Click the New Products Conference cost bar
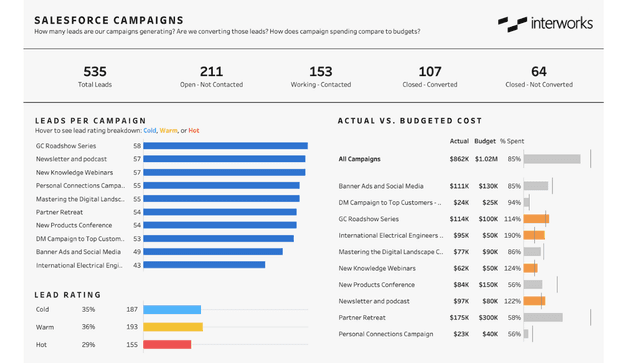 (x=533, y=285)
